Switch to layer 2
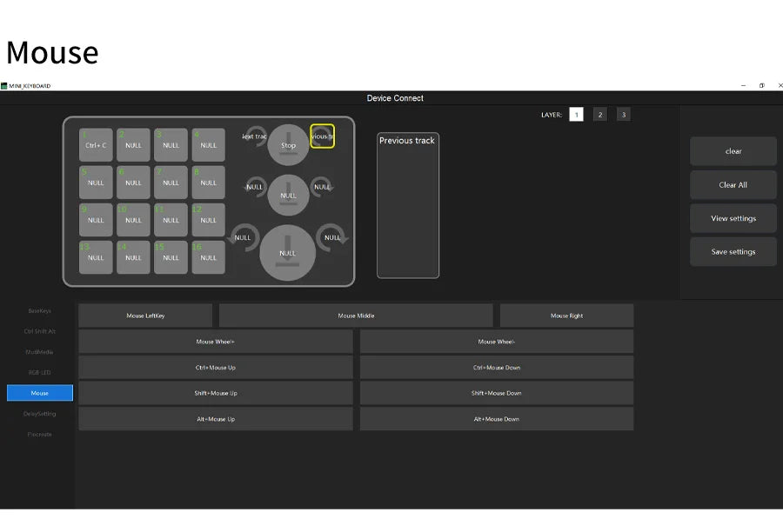This screenshot has width=783, height=532. pyautogui.click(x=599, y=114)
